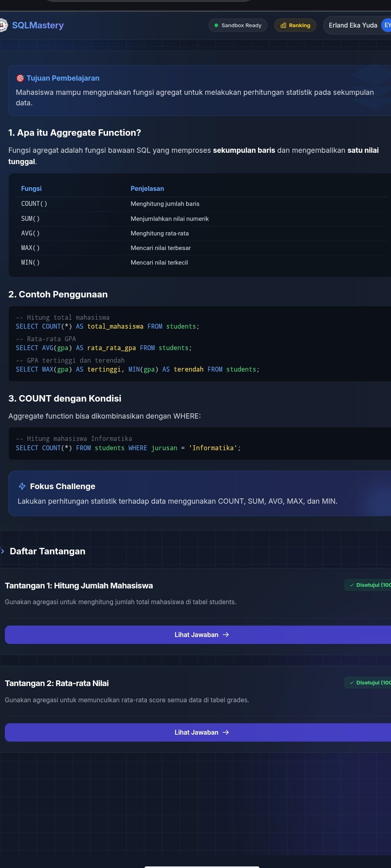
Task: Open the Tantangan 2: Rata-rata Nilai title
Action: pos(57,683)
